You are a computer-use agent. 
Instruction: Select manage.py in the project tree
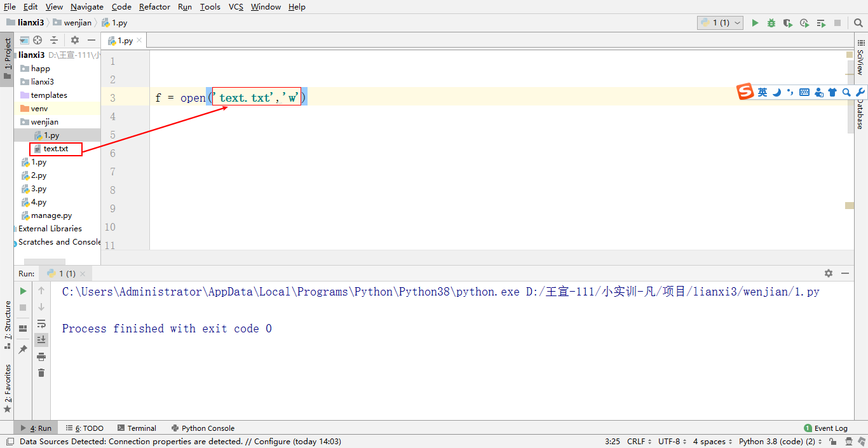(51, 215)
